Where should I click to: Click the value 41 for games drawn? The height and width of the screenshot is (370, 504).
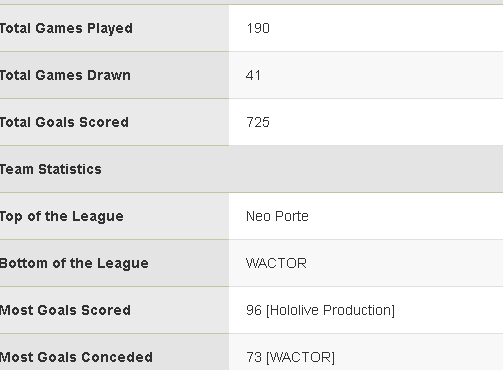[x=253, y=75]
